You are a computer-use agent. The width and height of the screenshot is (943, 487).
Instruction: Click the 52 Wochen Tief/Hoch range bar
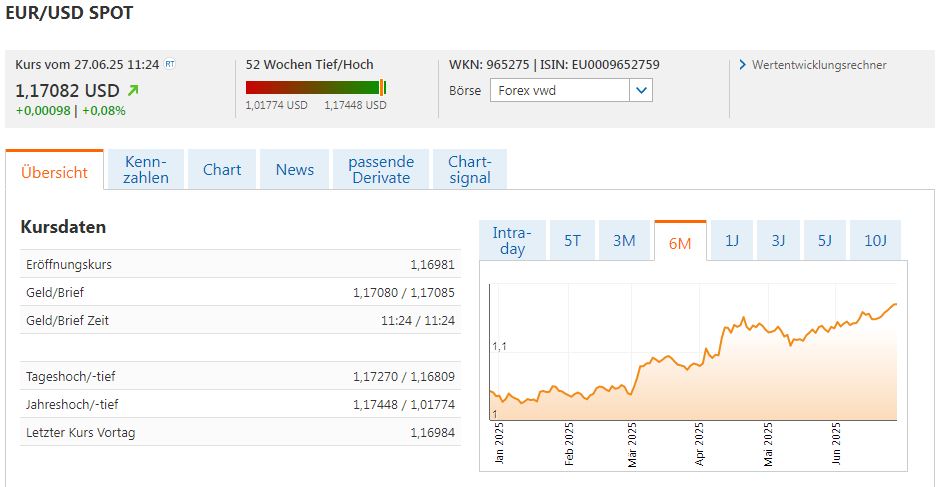315,88
